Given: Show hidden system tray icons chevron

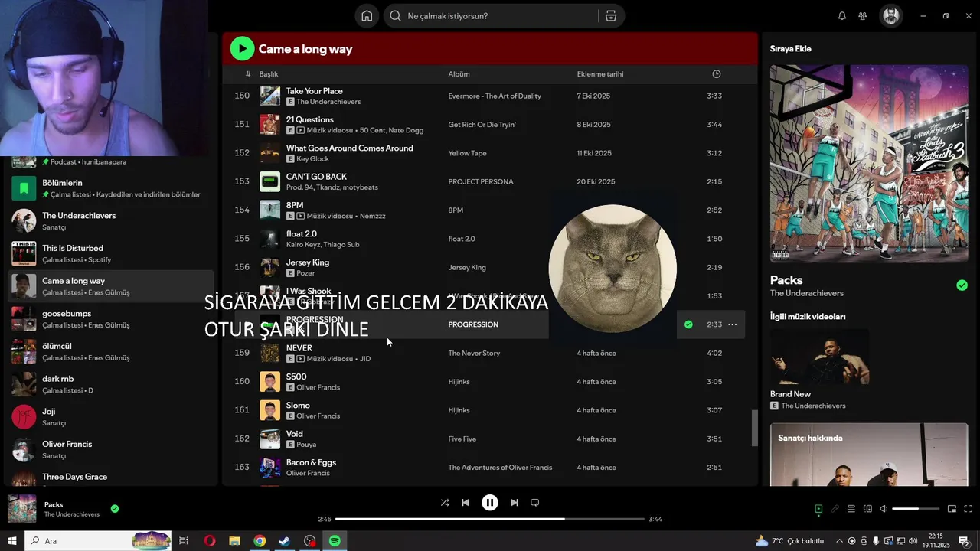Looking at the screenshot, I should pos(838,541).
